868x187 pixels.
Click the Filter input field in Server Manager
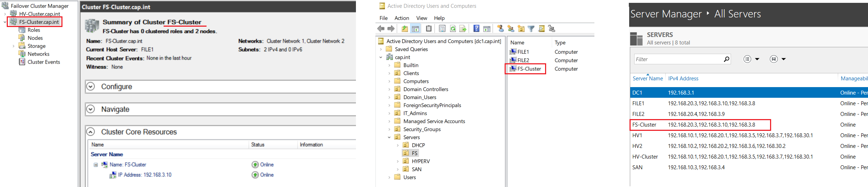pos(678,59)
